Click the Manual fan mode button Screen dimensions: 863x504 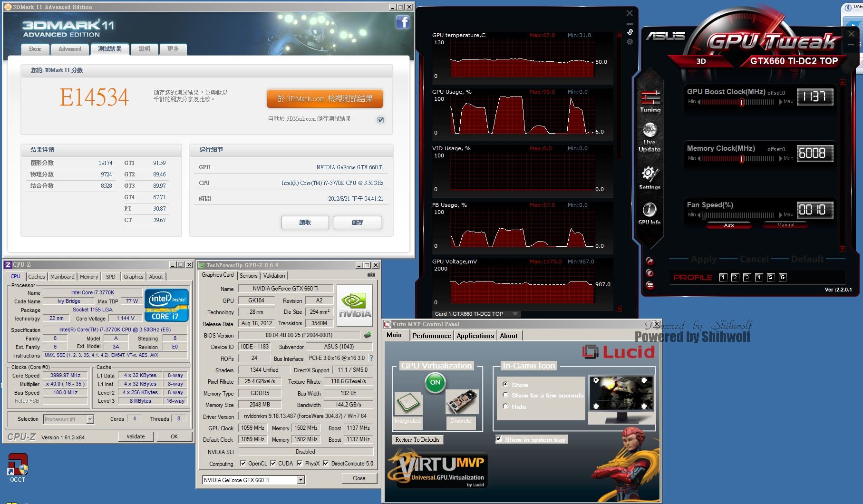point(785,225)
